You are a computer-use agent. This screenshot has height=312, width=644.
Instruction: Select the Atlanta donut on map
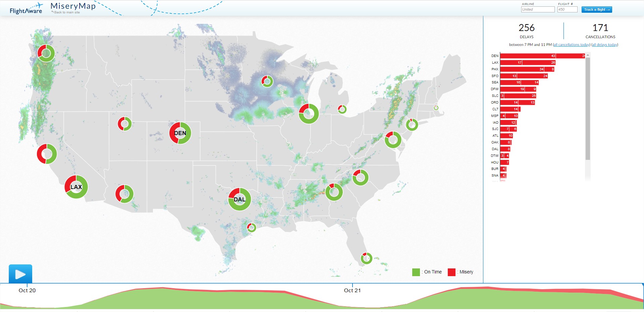pos(334,192)
